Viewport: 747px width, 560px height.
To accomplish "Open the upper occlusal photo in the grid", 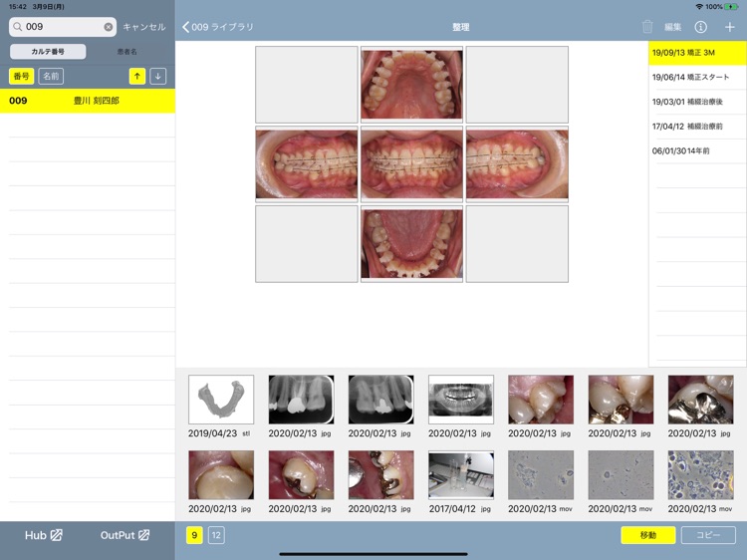I will click(x=411, y=85).
